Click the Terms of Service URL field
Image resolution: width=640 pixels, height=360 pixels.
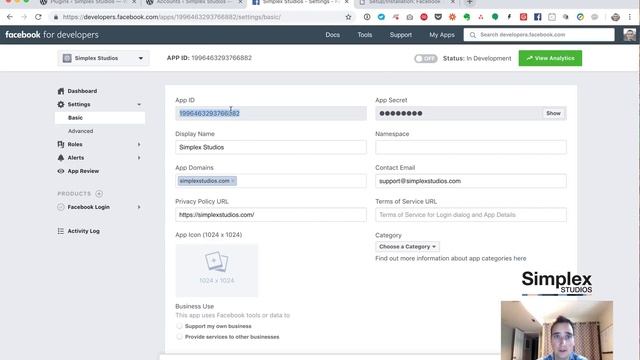[x=471, y=215]
